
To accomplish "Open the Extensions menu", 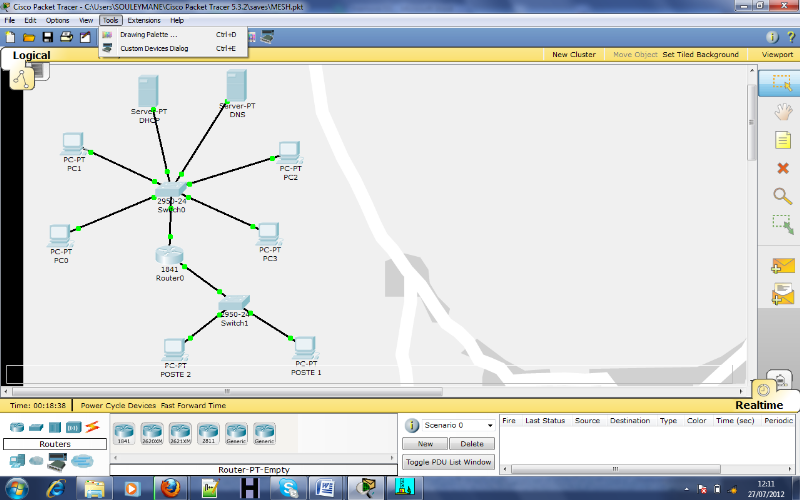I will (x=144, y=20).
